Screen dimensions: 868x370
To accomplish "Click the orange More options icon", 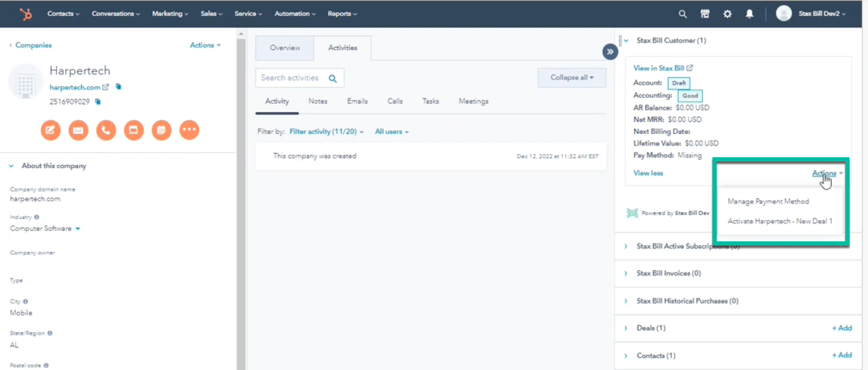I will click(189, 130).
